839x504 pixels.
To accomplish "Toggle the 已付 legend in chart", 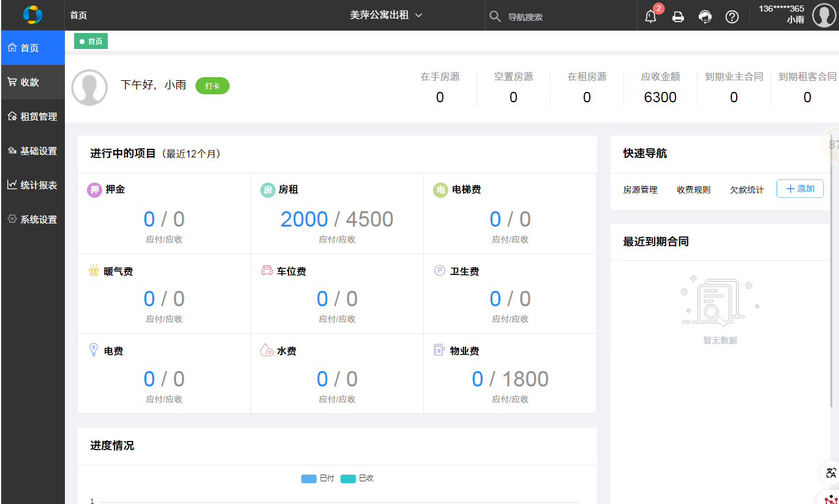I will tap(317, 478).
